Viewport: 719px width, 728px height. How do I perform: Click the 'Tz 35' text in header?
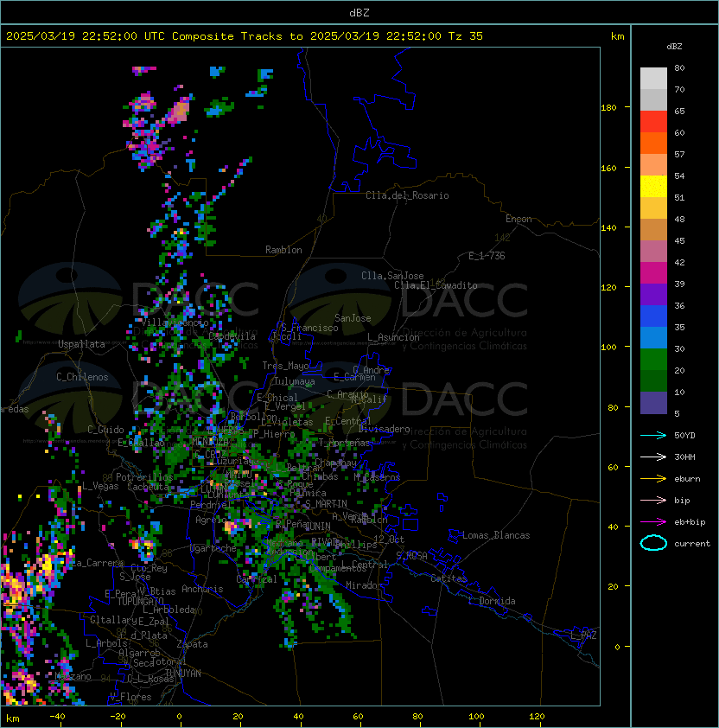tap(466, 36)
